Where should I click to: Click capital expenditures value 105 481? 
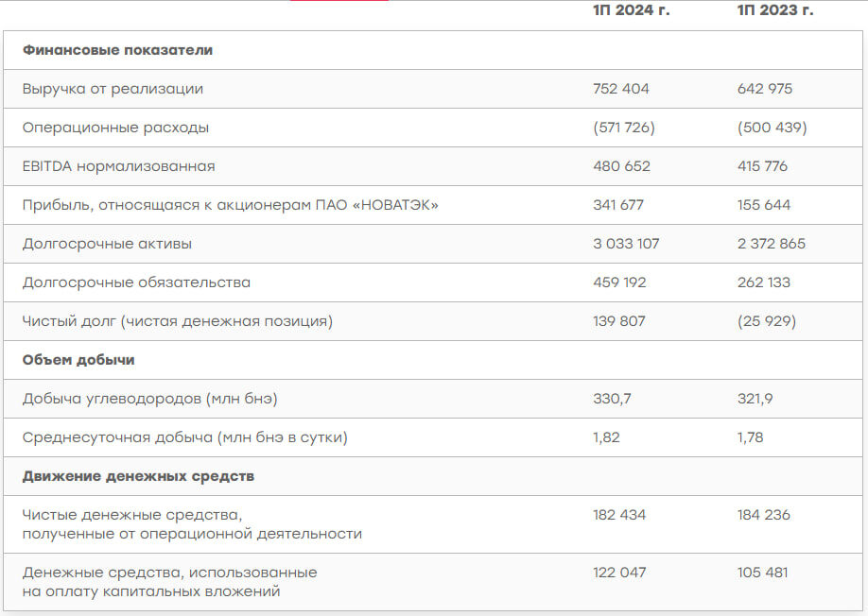(762, 573)
